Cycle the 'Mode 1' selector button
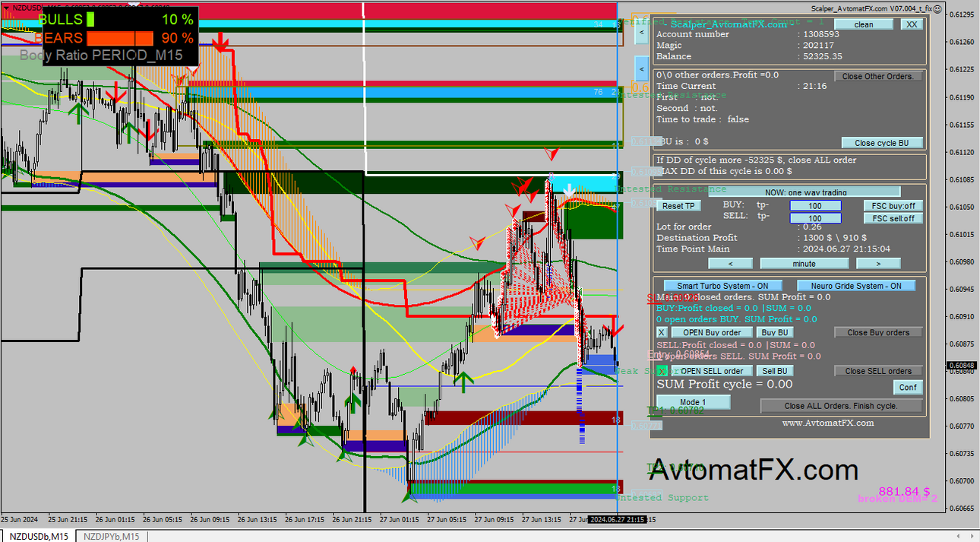This screenshot has width=980, height=542. point(693,402)
